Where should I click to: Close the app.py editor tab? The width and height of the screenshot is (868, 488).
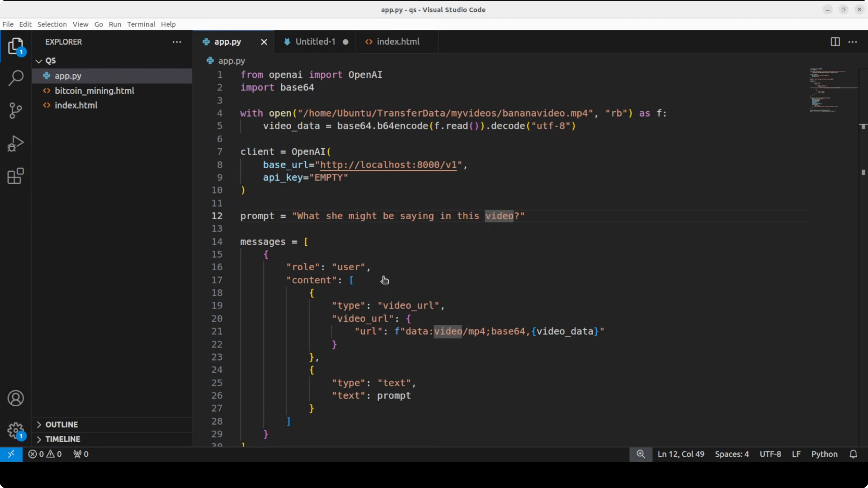tap(264, 42)
